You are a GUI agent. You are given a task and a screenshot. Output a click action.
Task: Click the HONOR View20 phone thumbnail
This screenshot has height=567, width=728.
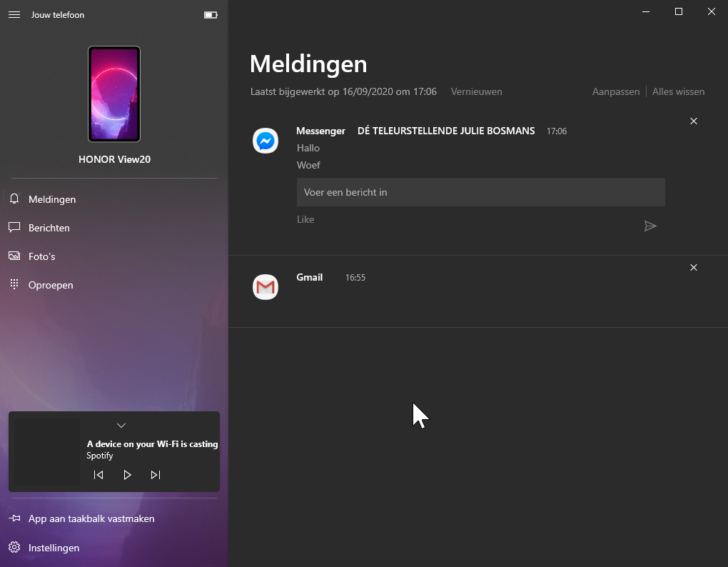point(114,94)
